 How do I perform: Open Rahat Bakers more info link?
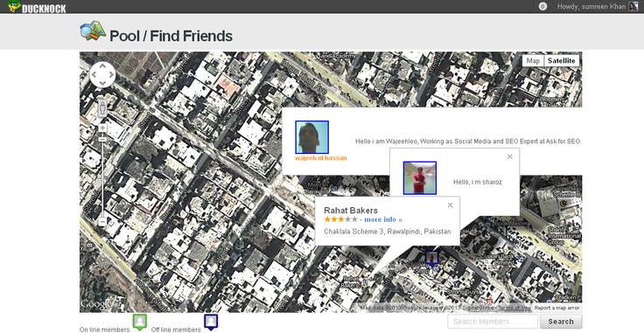click(383, 219)
